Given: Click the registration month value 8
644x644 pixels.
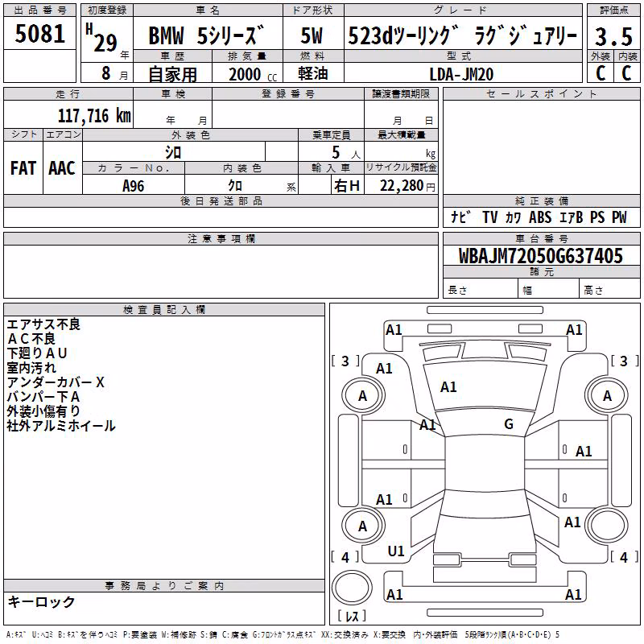Looking at the screenshot, I should (106, 73).
